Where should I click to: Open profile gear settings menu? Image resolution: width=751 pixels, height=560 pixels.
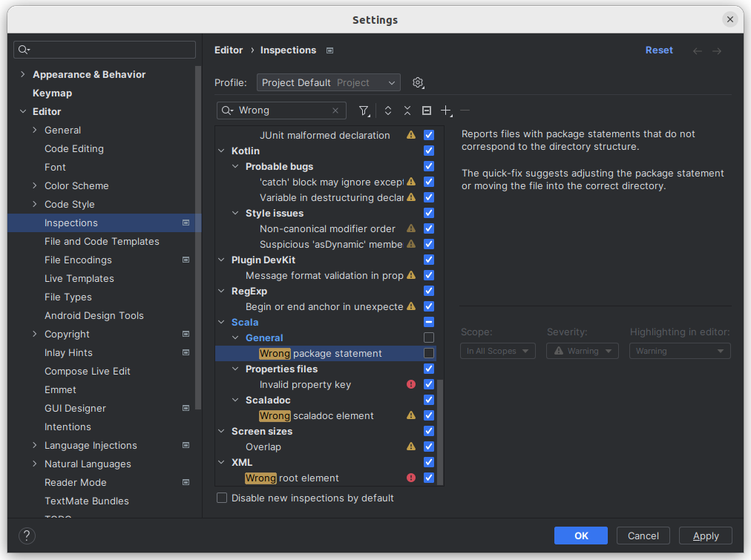click(418, 82)
